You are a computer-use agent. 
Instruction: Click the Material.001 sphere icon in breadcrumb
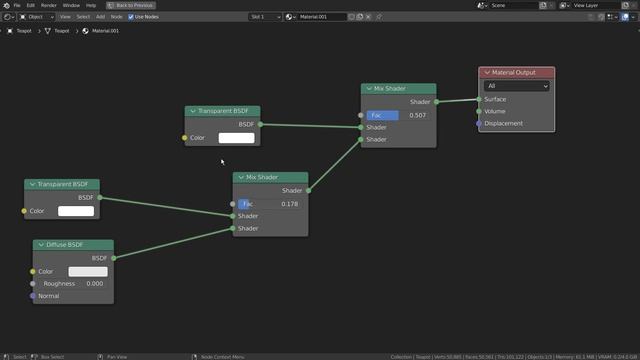85,31
